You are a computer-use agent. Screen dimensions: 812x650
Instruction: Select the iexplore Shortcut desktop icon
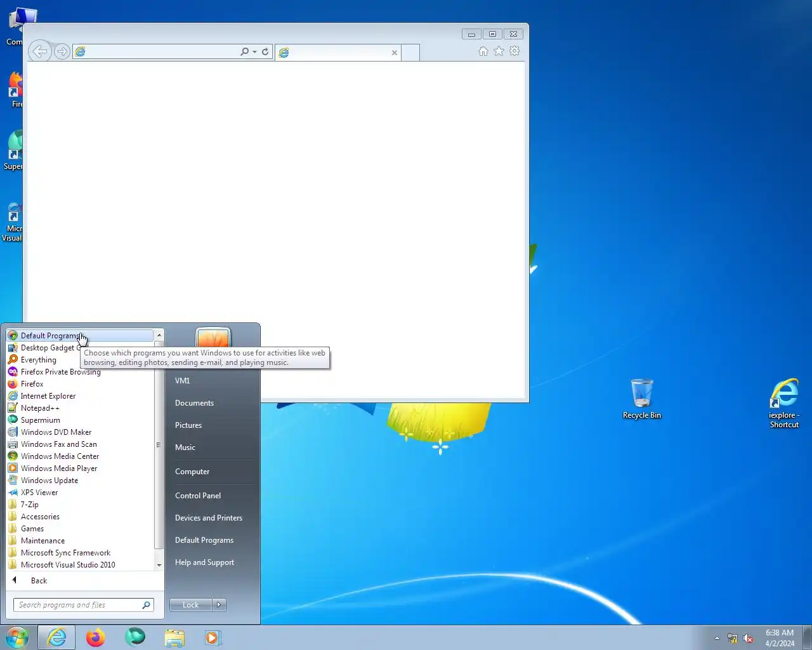coord(784,404)
